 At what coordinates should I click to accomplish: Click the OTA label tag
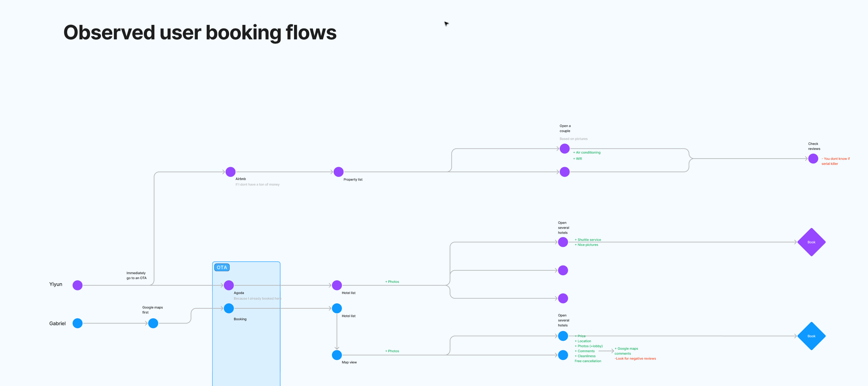click(221, 267)
